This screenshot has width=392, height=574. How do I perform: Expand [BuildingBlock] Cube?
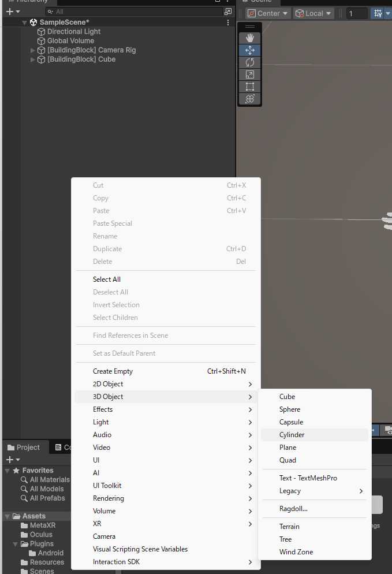tap(32, 59)
